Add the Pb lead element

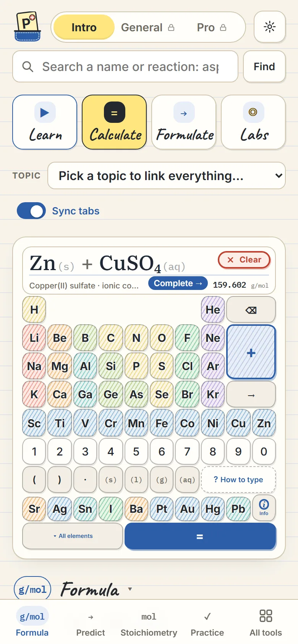point(238,509)
